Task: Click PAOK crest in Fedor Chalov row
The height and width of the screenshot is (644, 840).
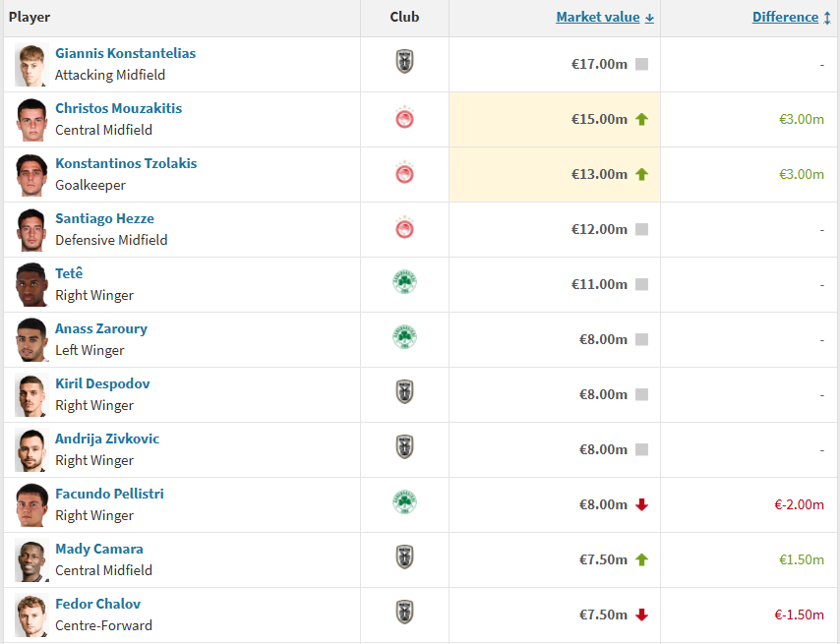Action: [404, 615]
